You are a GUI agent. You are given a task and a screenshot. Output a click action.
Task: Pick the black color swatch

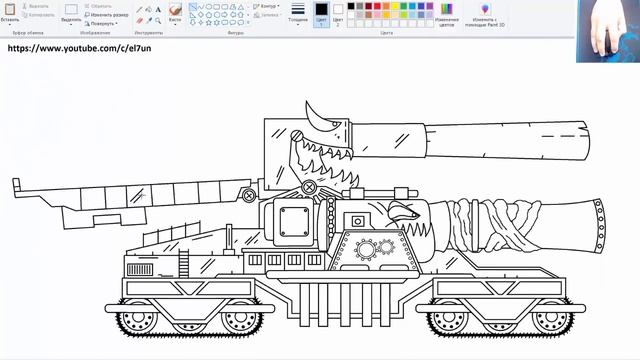[x=351, y=6]
